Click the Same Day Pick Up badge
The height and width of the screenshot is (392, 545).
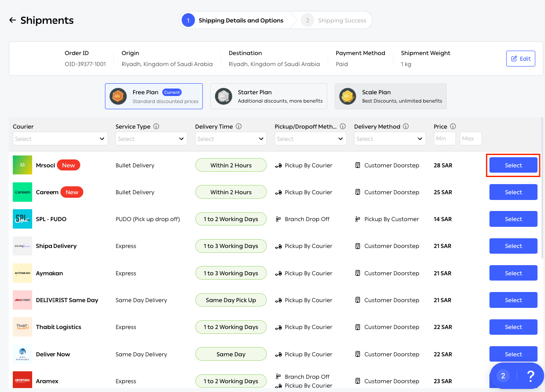pyautogui.click(x=231, y=300)
